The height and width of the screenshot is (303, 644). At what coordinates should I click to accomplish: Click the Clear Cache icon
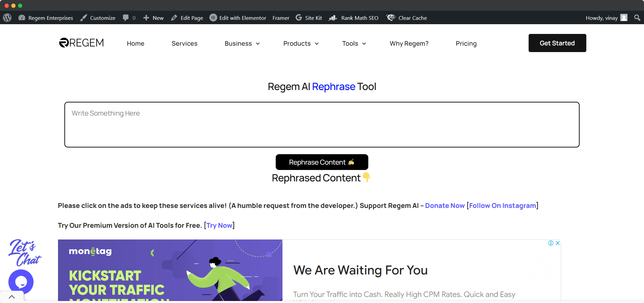tap(390, 18)
